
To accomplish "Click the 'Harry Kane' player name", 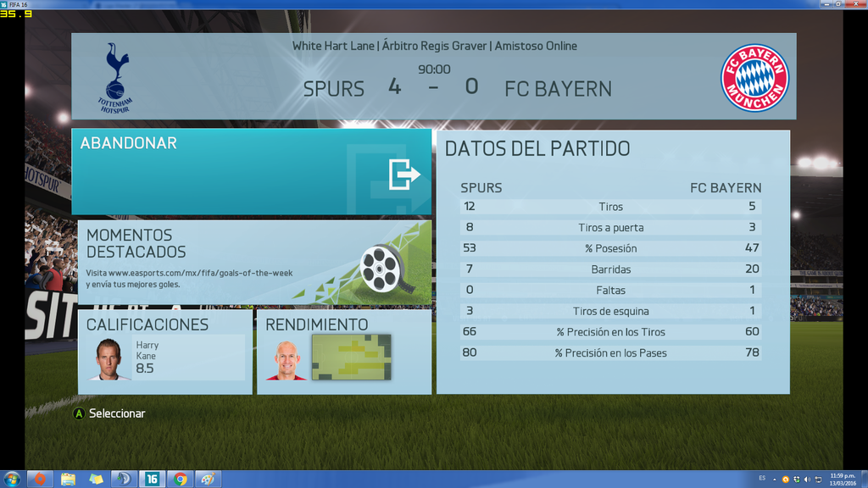I will (x=147, y=350).
